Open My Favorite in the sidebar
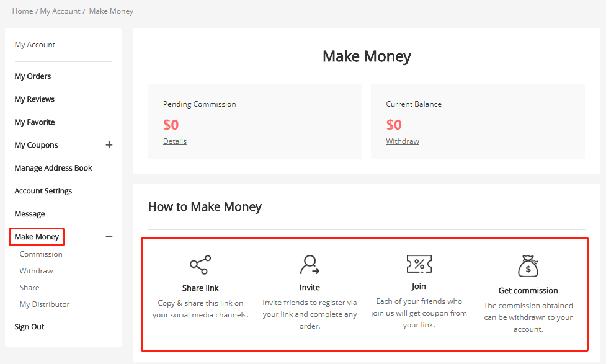Viewport: 606px width, 364px height. click(35, 122)
